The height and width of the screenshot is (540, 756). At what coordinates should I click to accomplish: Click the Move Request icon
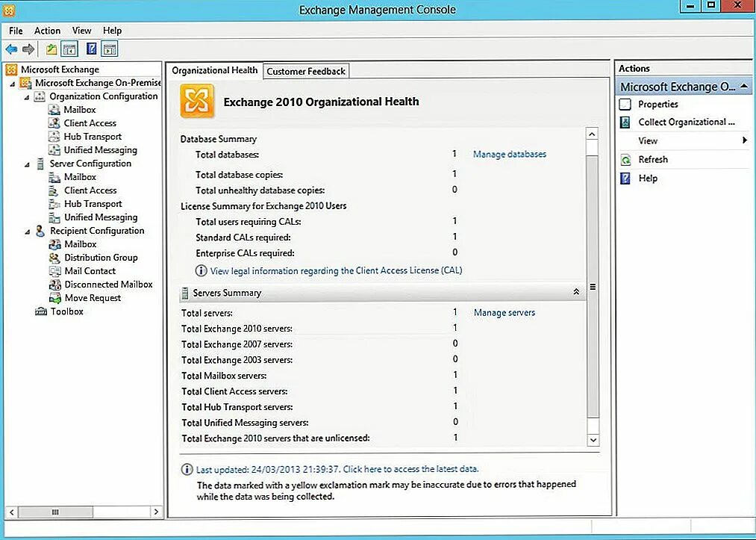coord(55,298)
